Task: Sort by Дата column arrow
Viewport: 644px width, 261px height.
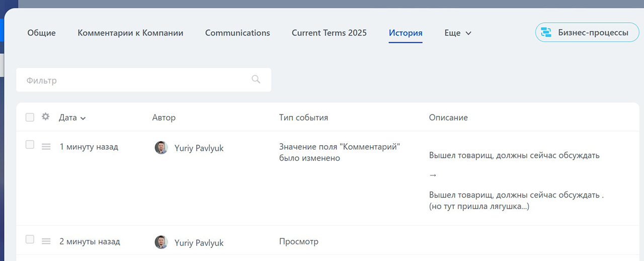Action: (83, 118)
